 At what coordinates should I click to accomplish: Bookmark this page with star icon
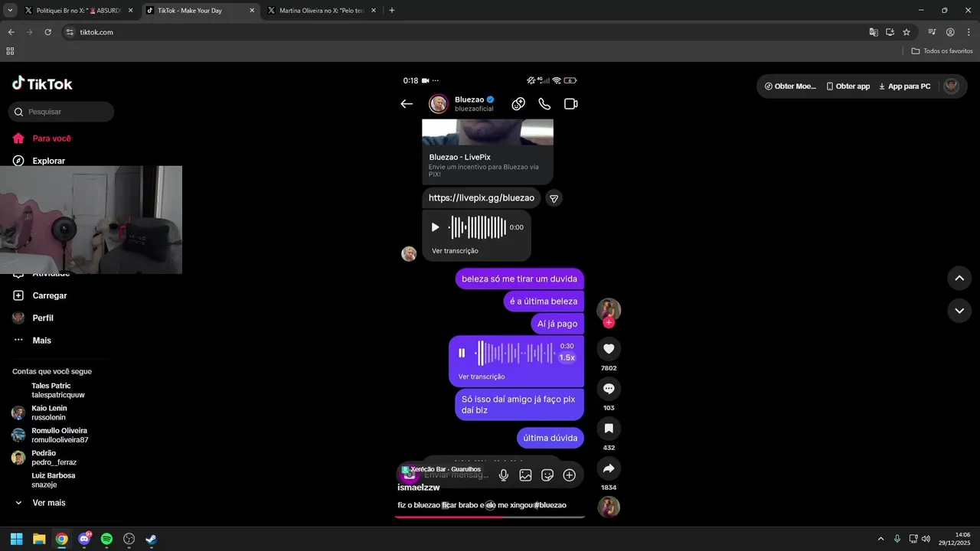(906, 32)
